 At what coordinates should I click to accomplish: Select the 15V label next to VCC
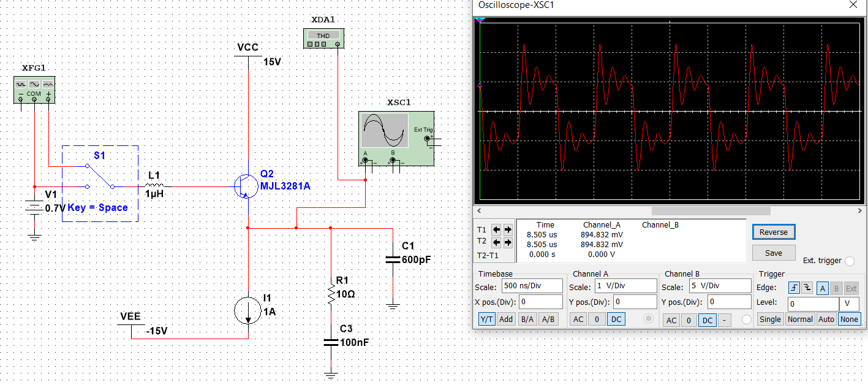pyautogui.click(x=272, y=62)
